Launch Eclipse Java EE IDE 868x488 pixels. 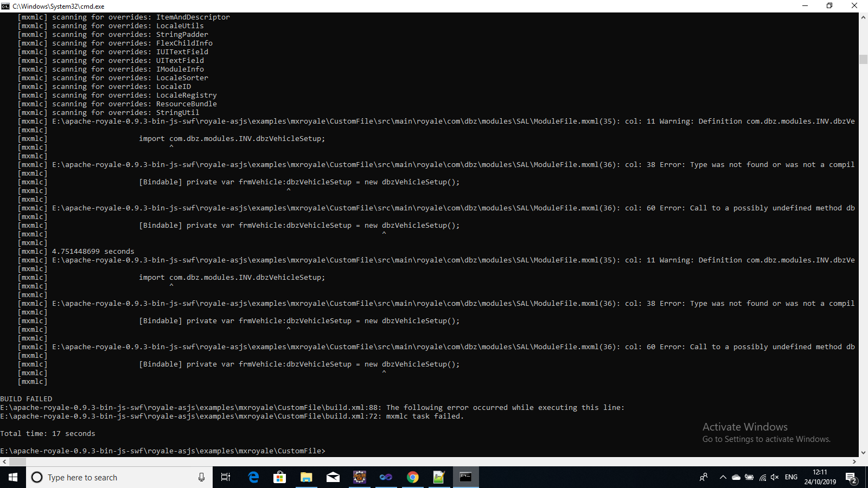pos(359,477)
